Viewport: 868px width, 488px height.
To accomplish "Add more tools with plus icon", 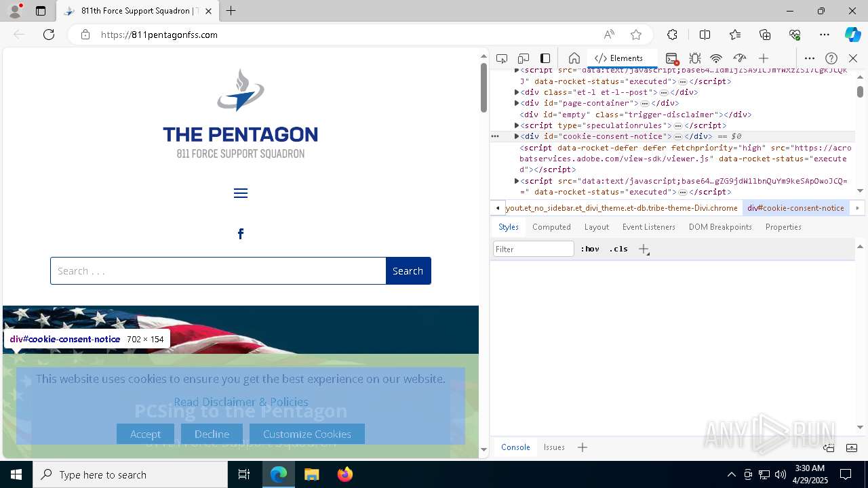I will pos(764,58).
